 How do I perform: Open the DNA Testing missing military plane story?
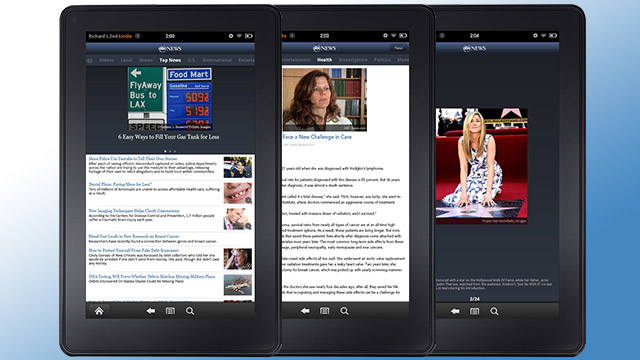click(x=152, y=276)
